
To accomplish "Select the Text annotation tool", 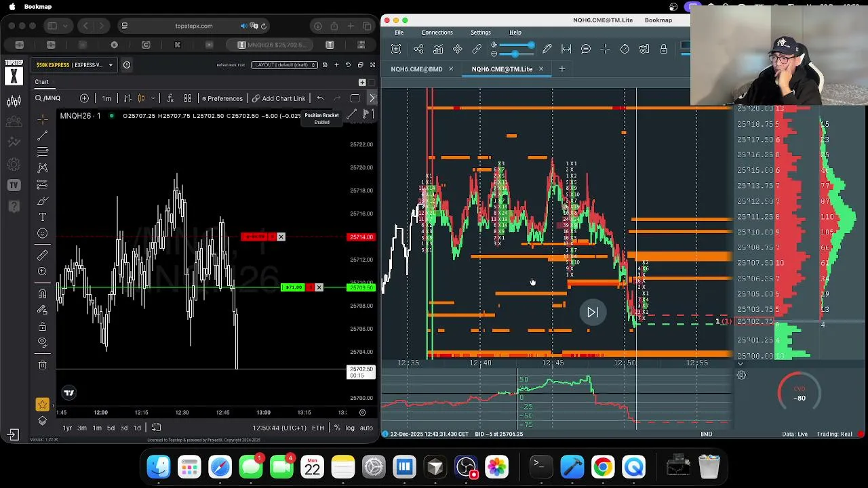I will (42, 217).
